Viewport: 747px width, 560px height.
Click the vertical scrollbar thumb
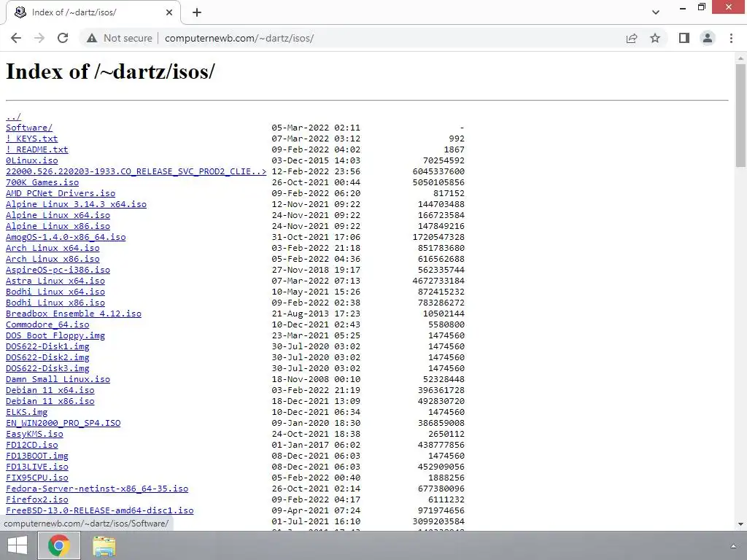coord(740,115)
